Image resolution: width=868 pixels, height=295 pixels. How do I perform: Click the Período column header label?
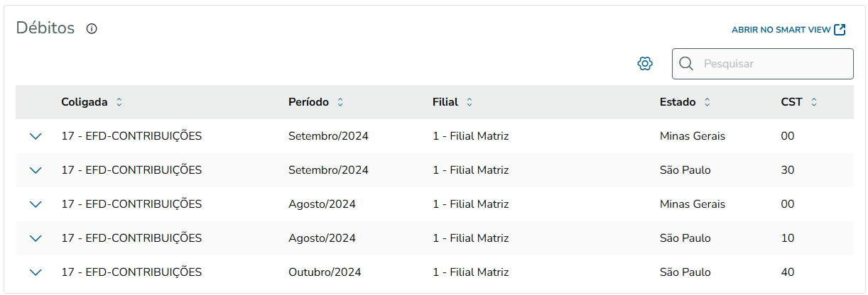pyautogui.click(x=308, y=102)
